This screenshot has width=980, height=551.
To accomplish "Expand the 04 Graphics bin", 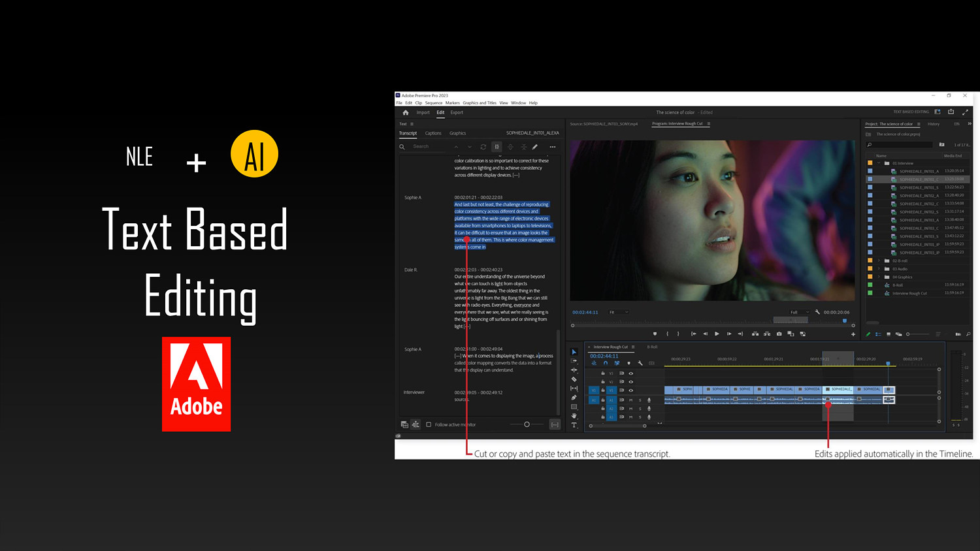I will 879,277.
